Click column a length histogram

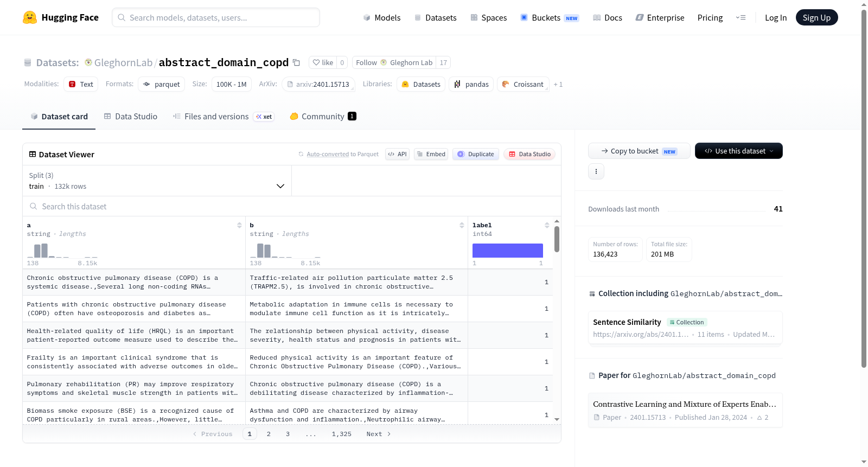62,251
